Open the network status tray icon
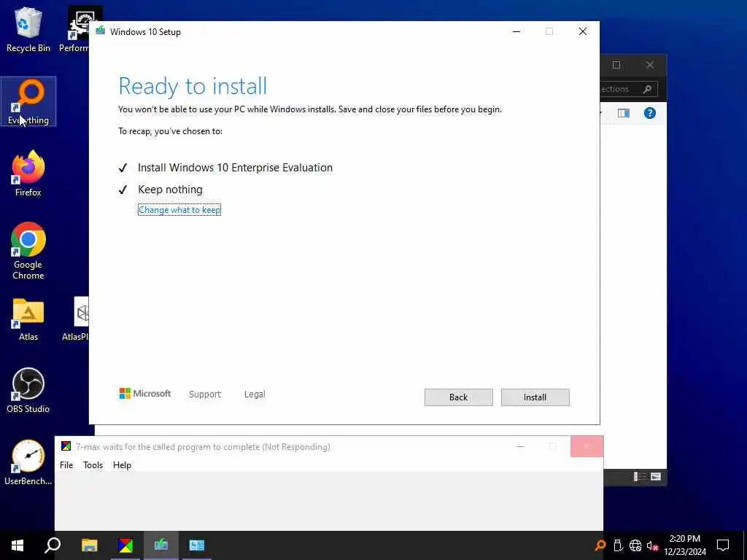 click(x=635, y=545)
